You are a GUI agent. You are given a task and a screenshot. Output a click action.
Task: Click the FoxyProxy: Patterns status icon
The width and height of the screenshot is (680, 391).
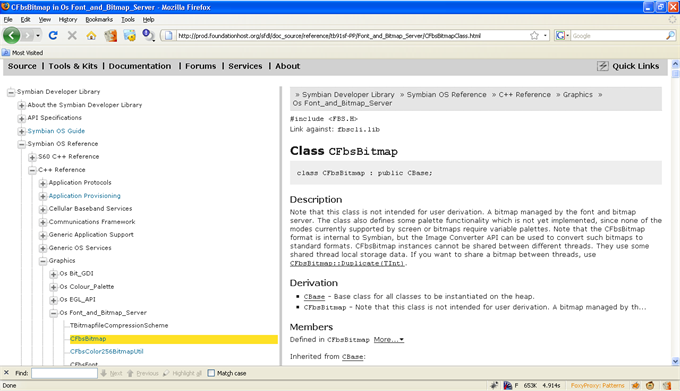[597, 385]
